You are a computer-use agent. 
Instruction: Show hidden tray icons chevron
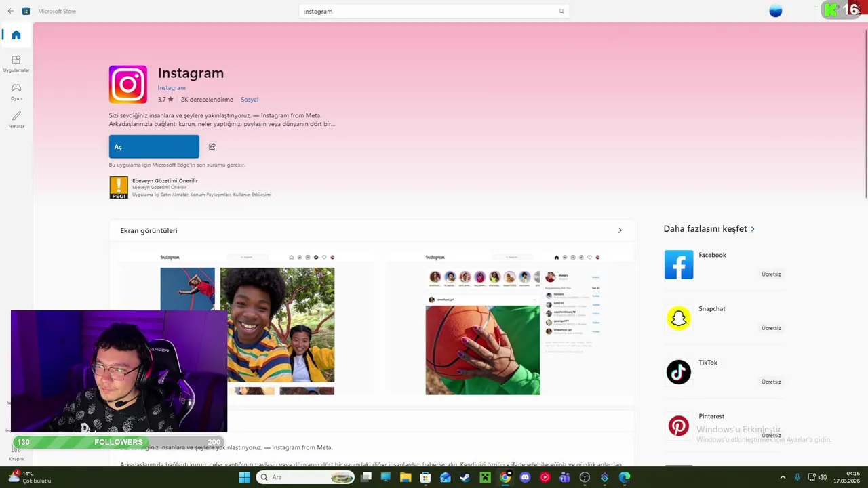783,477
